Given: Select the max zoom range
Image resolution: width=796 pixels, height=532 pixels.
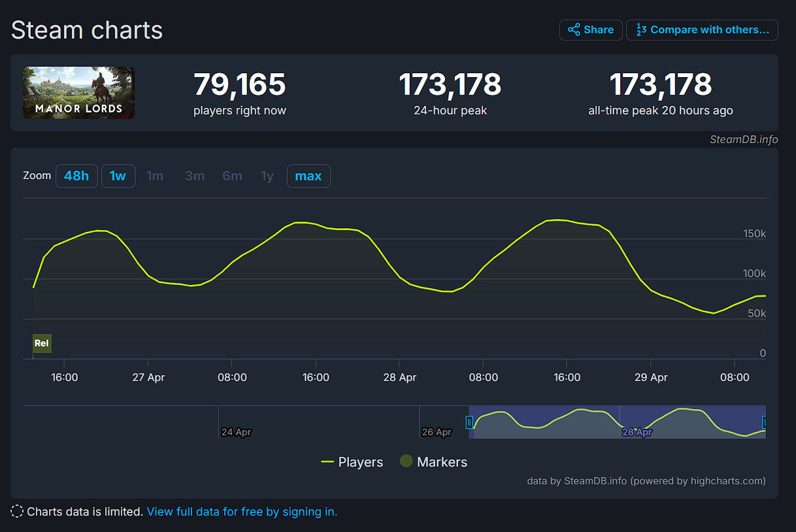Looking at the screenshot, I should click(x=308, y=176).
